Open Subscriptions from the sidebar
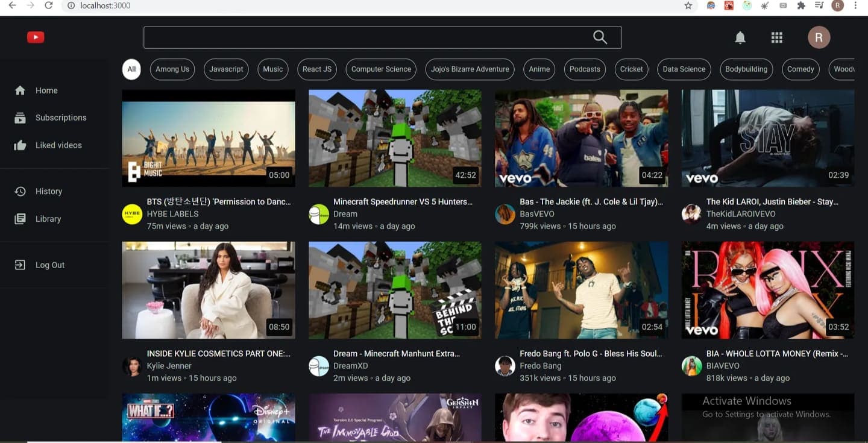 tap(61, 118)
